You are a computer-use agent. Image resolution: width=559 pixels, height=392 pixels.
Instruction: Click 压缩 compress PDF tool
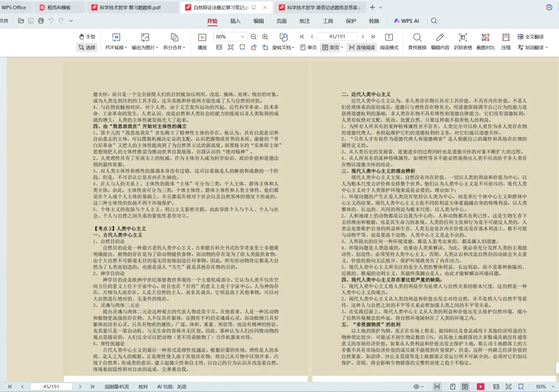[506, 42]
